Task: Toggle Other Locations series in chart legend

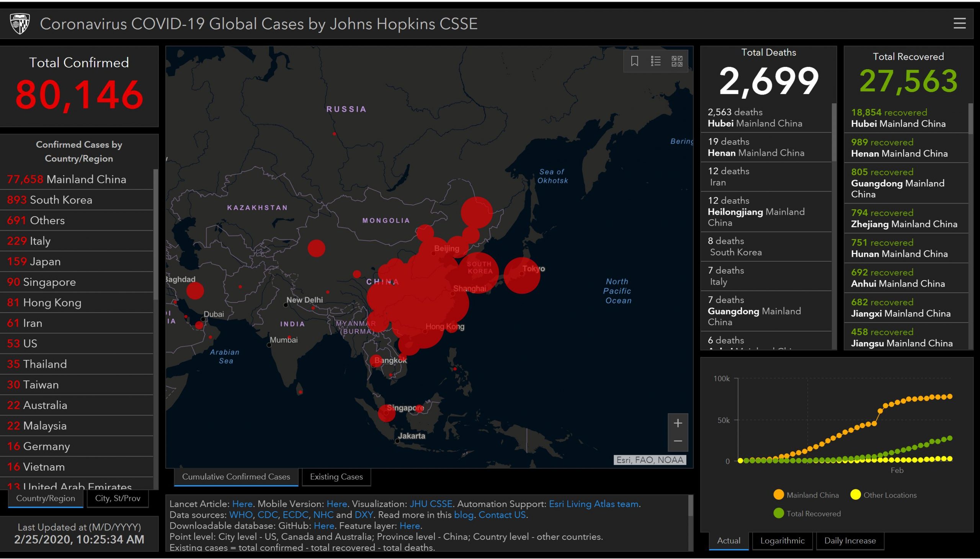Action: click(883, 495)
